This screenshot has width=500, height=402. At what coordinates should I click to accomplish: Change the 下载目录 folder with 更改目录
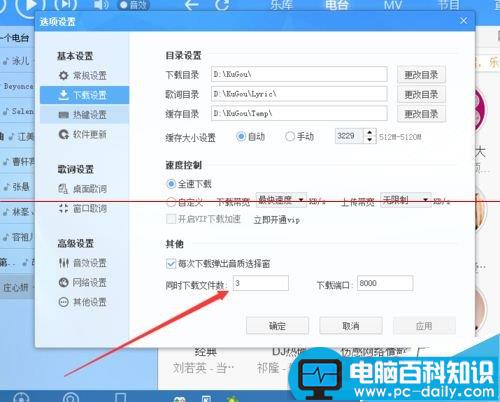(421, 75)
